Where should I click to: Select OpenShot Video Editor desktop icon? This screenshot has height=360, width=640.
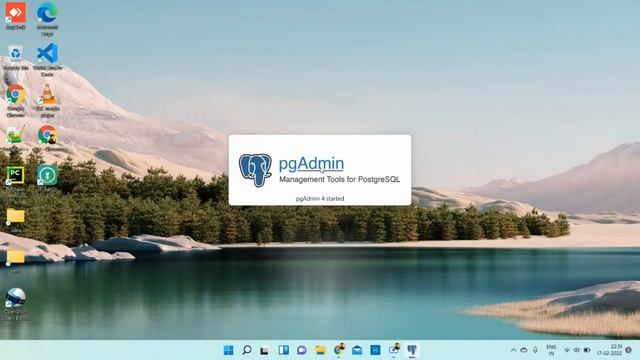click(16, 304)
